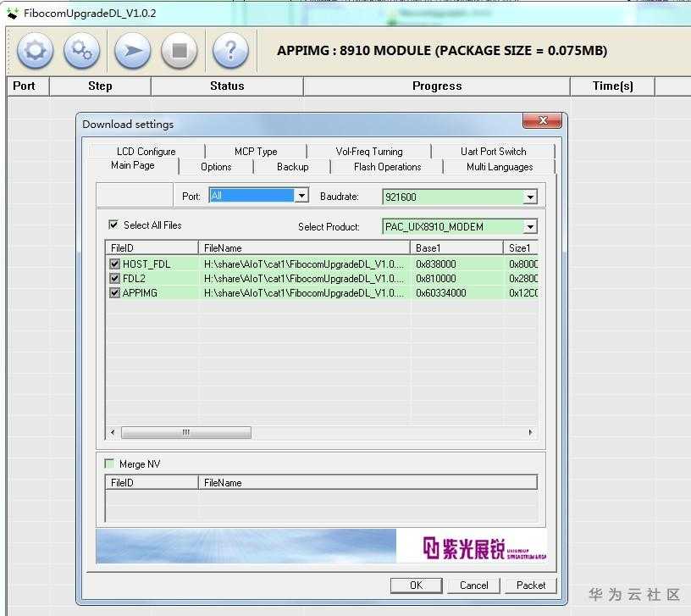Click the Cancel button
Image resolution: width=691 pixels, height=616 pixels.
(473, 585)
